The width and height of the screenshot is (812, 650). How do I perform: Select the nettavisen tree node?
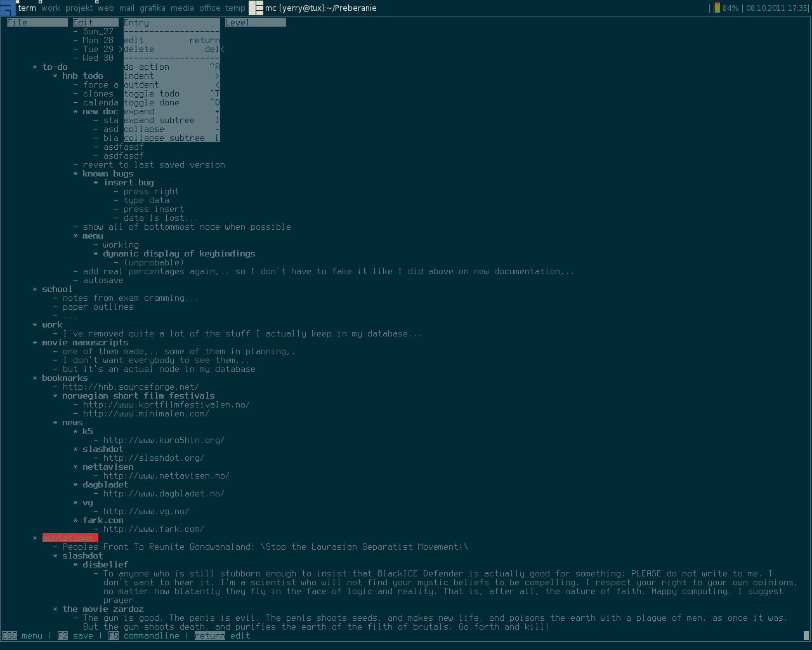coord(108,467)
